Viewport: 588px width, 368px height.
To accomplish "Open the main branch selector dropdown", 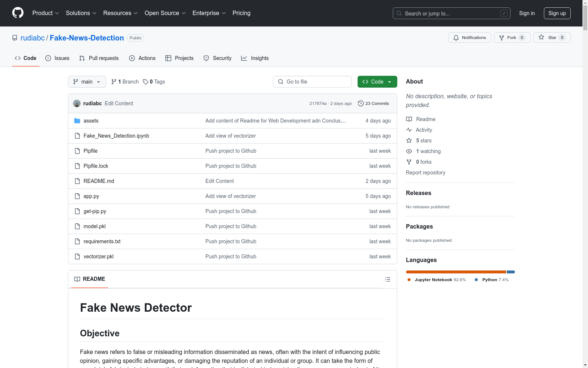I will (87, 82).
